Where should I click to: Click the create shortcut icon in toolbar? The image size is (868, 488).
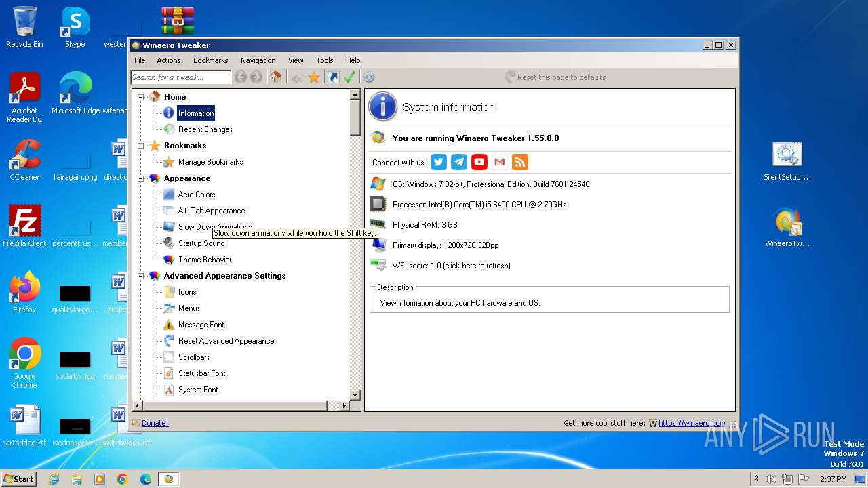(334, 77)
